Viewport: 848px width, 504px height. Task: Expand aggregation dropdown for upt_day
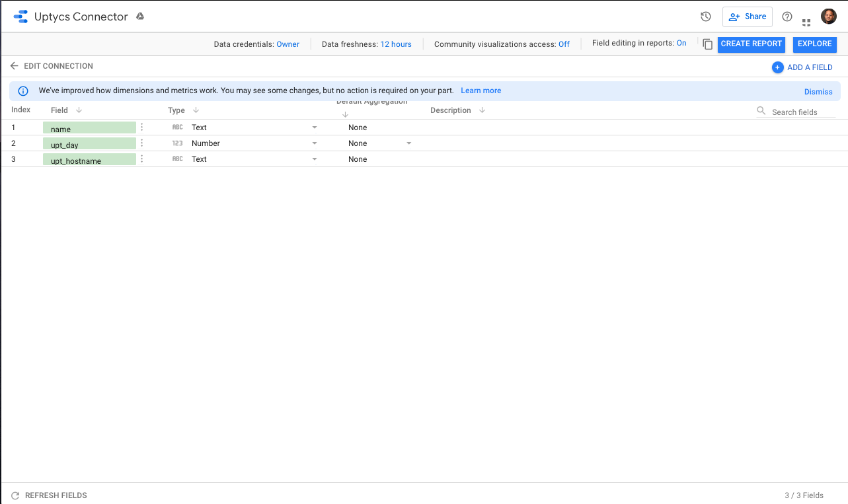tap(408, 143)
